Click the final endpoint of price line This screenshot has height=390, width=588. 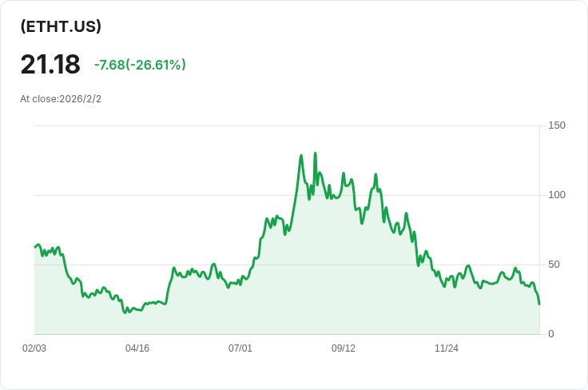click(x=539, y=304)
